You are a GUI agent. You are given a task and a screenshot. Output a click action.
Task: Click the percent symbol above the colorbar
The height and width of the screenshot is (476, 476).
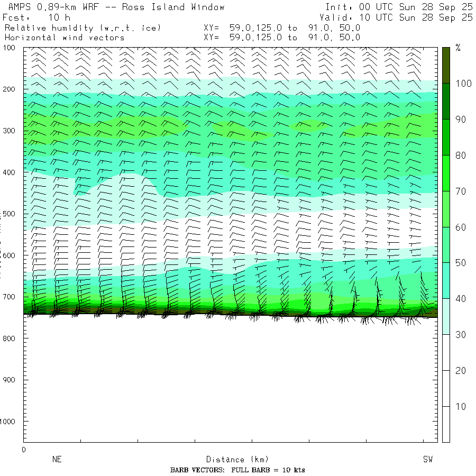pyautogui.click(x=458, y=48)
